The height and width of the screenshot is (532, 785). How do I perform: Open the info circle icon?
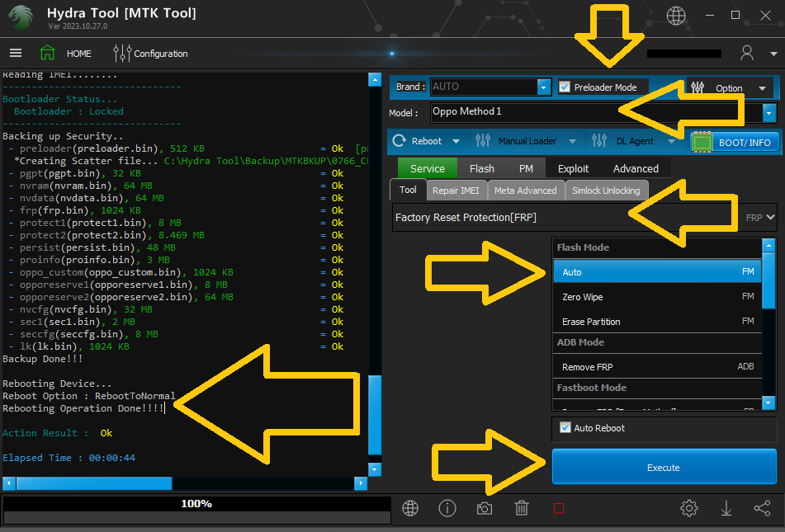pos(447,508)
